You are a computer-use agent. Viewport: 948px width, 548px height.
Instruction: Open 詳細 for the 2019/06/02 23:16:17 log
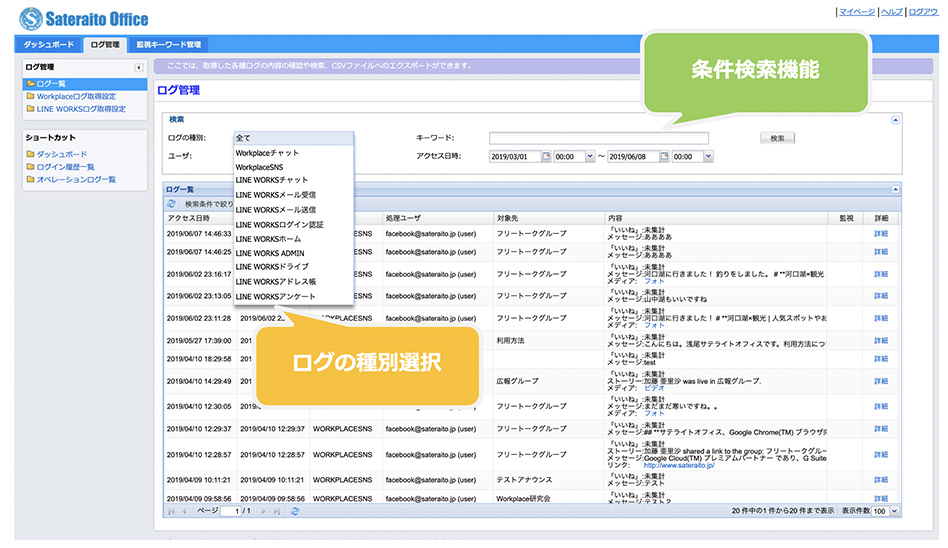pos(880,274)
